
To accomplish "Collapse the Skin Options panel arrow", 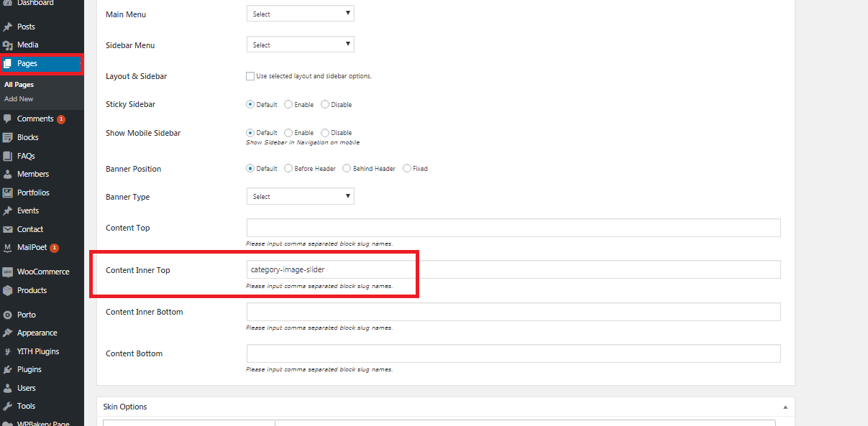I will pyautogui.click(x=785, y=407).
